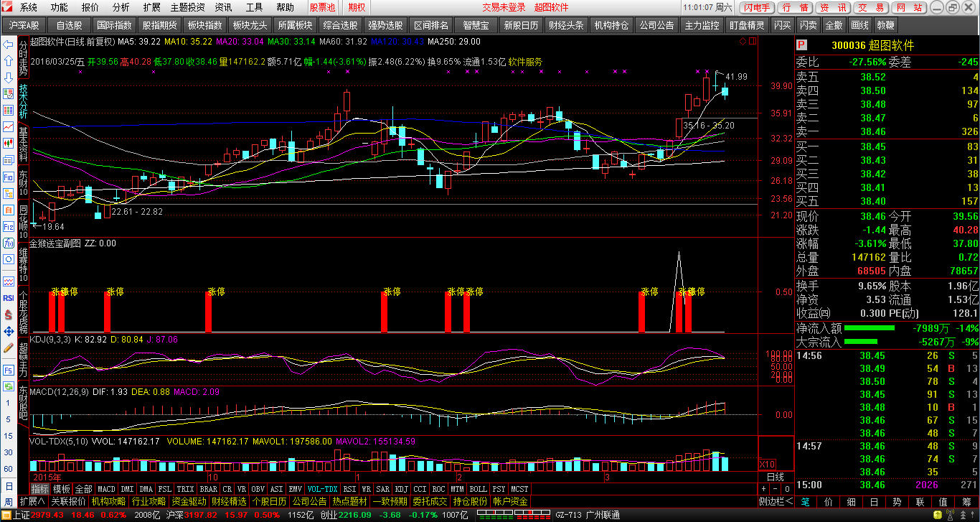Open the RSI indicator icon in left sidebar
This screenshot has height=522, width=980.
tap(9, 297)
